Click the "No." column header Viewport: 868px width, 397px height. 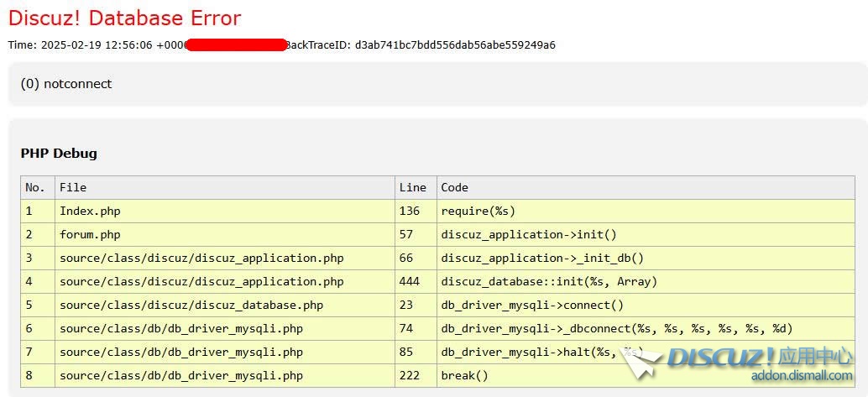(x=35, y=187)
